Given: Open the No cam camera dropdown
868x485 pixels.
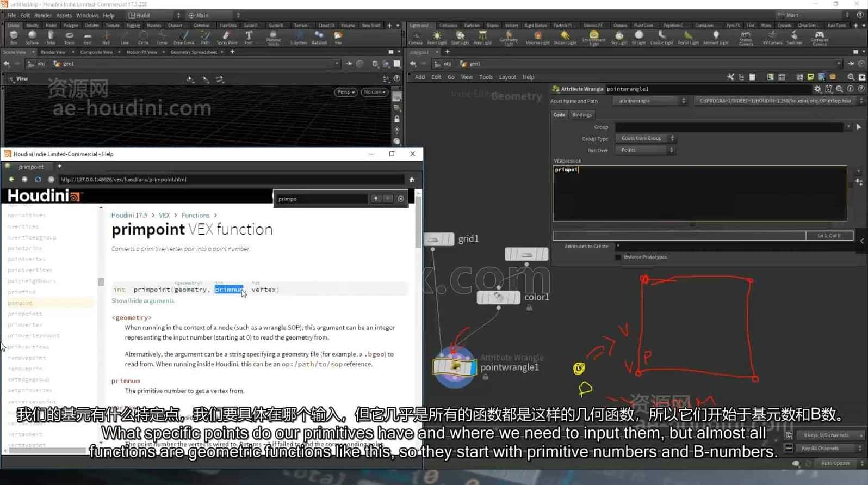Looking at the screenshot, I should 375,92.
